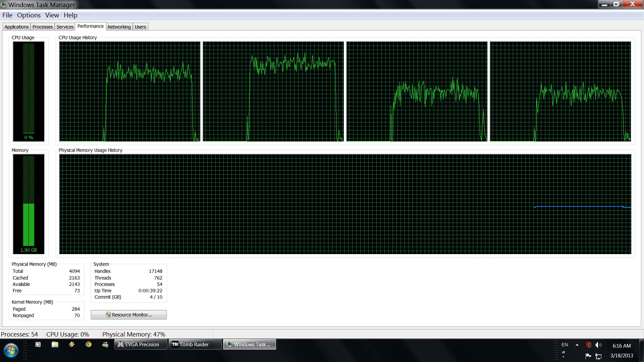Open Action Center flag icon
The height and width of the screenshot is (362, 644).
[x=588, y=356]
